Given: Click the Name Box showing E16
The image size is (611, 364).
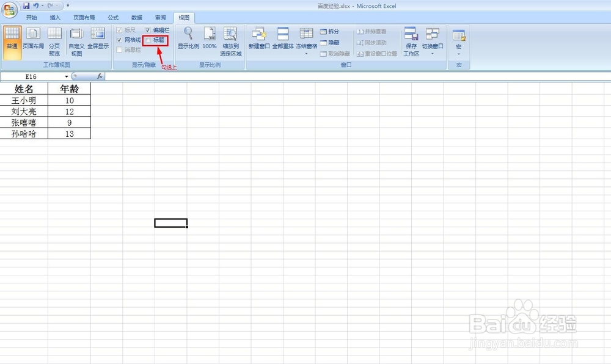Looking at the screenshot, I should [32, 76].
